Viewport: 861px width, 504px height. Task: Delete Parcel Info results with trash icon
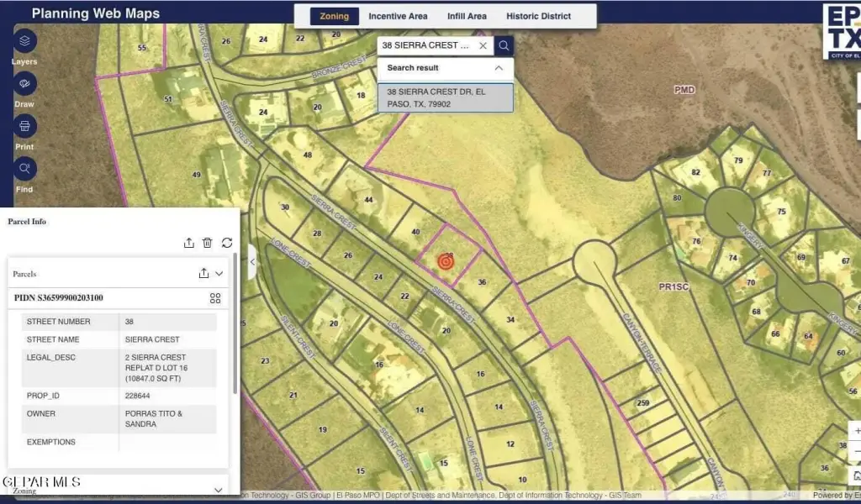coord(208,243)
